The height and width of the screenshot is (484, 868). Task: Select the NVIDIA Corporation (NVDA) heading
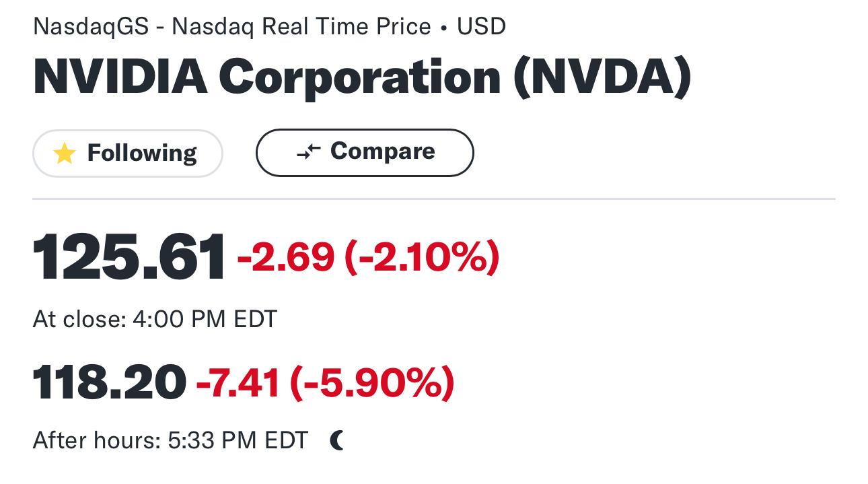[362, 77]
